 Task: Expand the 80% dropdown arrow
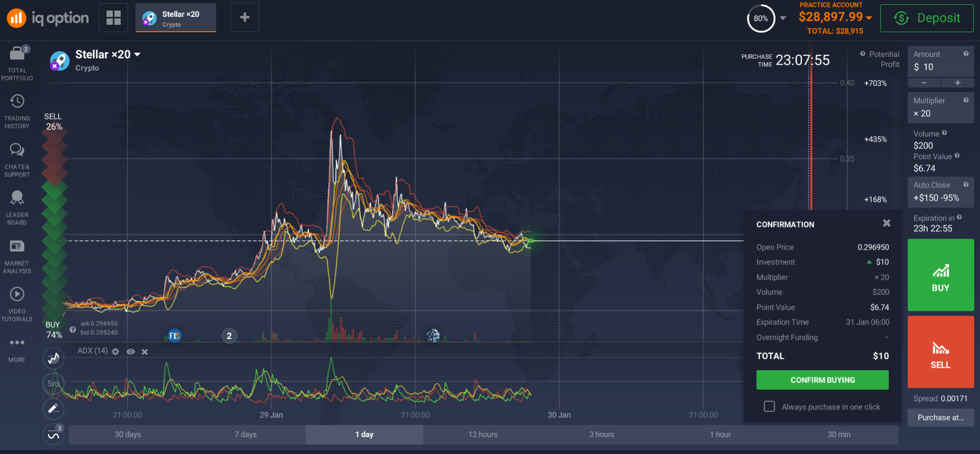point(783,18)
